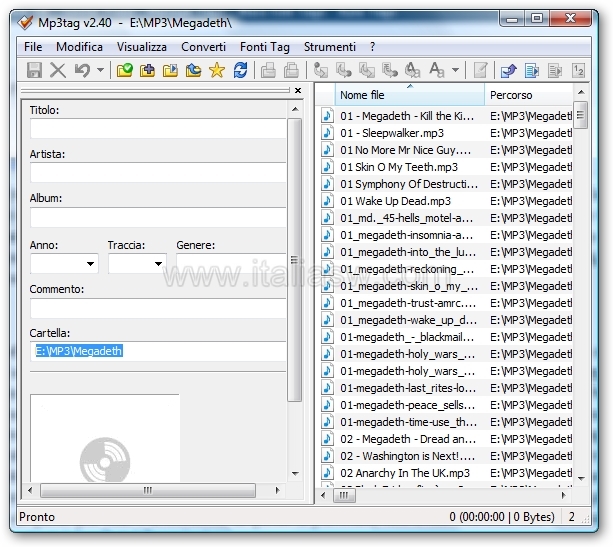Click the Mp3tag title bar app icon
The image size is (613, 547).
(25, 23)
